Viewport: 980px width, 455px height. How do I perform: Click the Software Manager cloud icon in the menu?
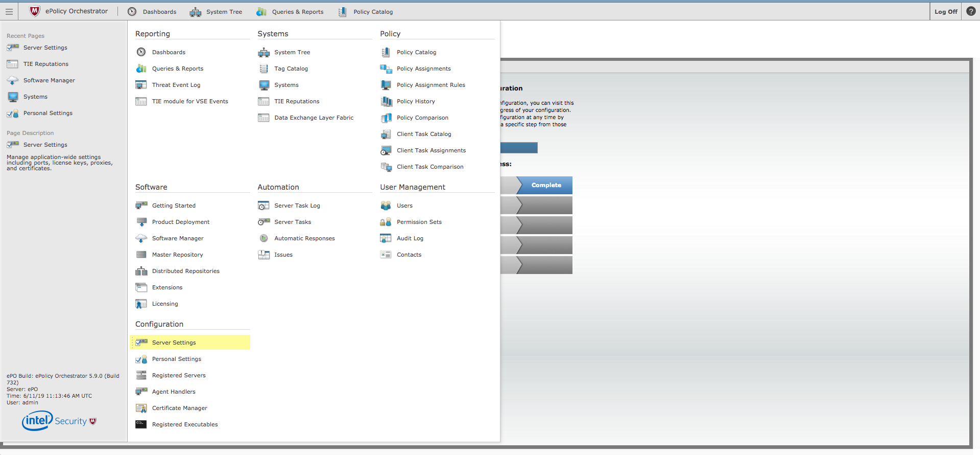pos(141,238)
